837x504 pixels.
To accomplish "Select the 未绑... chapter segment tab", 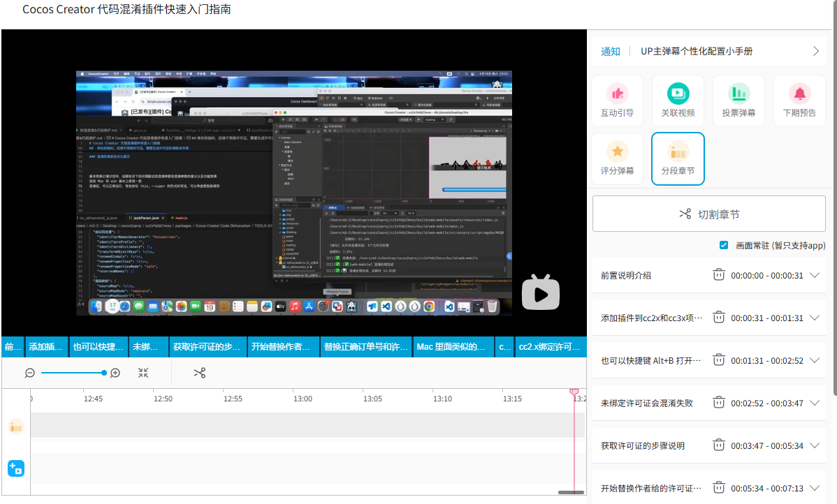I will click(149, 347).
